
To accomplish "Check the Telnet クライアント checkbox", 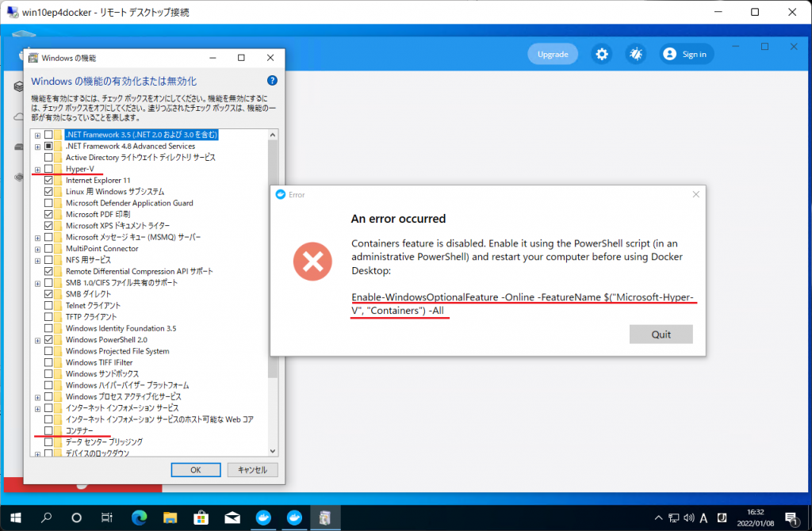I will pyautogui.click(x=48, y=305).
